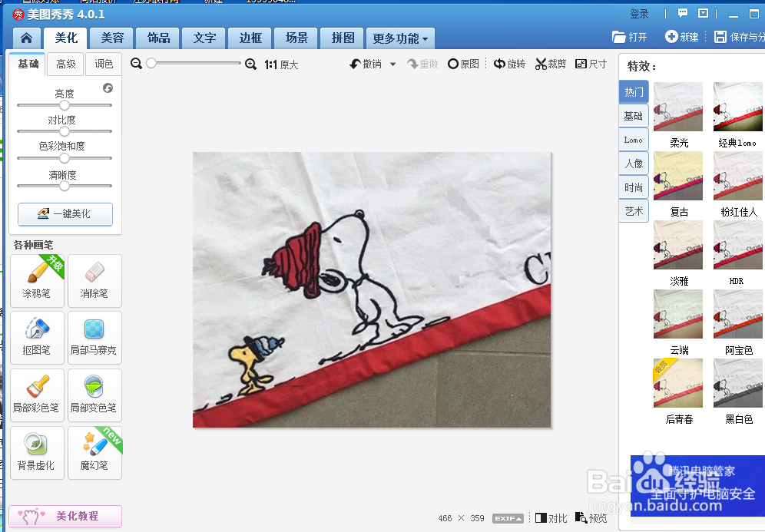Open the 拼图 collage tab
Viewport: 765px width, 532px height.
(x=343, y=38)
